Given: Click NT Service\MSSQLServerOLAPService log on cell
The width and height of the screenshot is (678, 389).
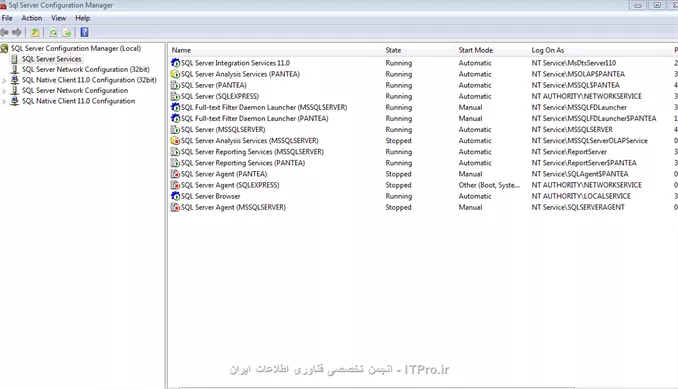Looking at the screenshot, I should 590,140.
